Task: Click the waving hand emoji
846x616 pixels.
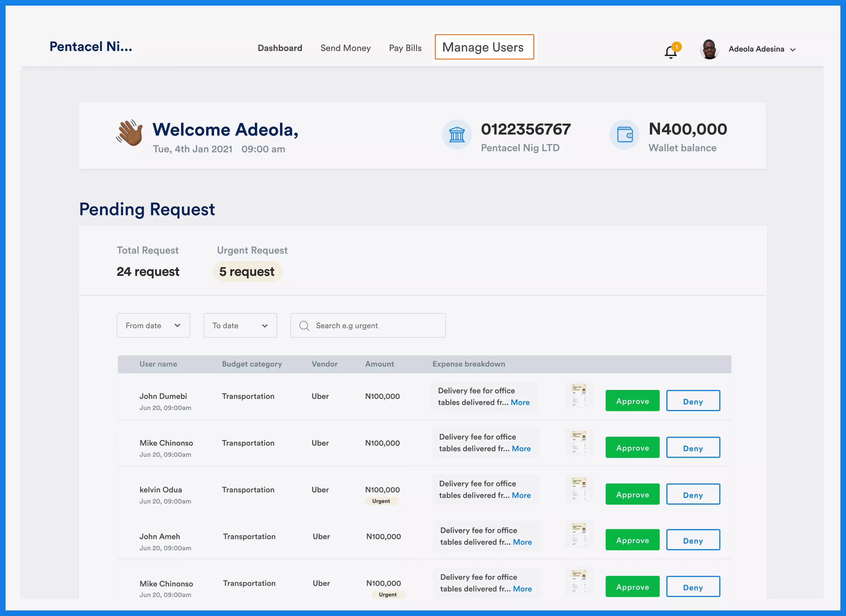Action: [x=130, y=133]
